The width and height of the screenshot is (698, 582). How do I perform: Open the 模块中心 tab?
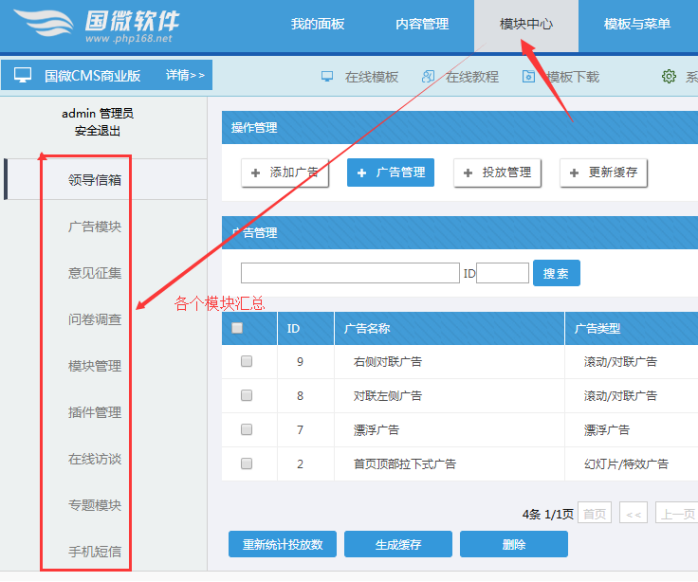coord(526,24)
